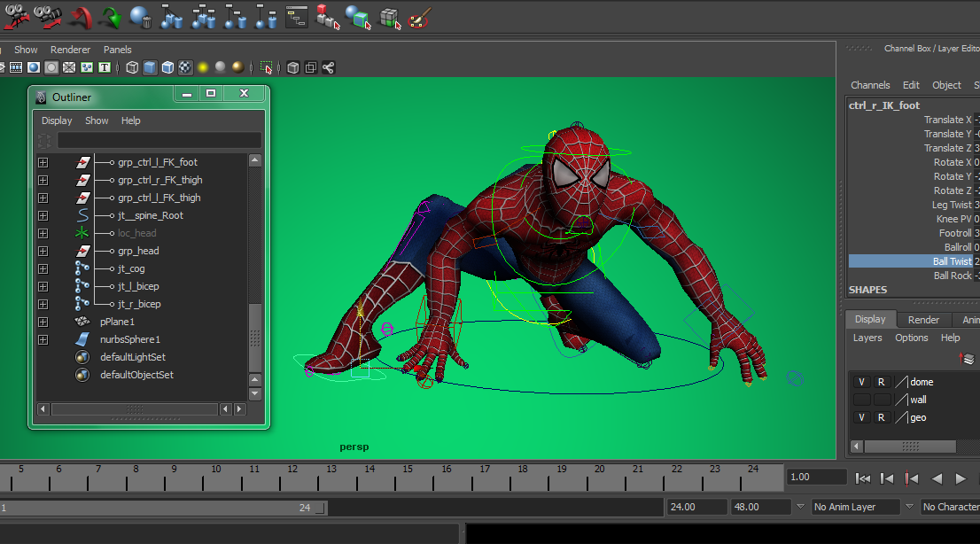Click the gold sphere high quality icon
Screen dimensions: 980x544
pos(237,67)
